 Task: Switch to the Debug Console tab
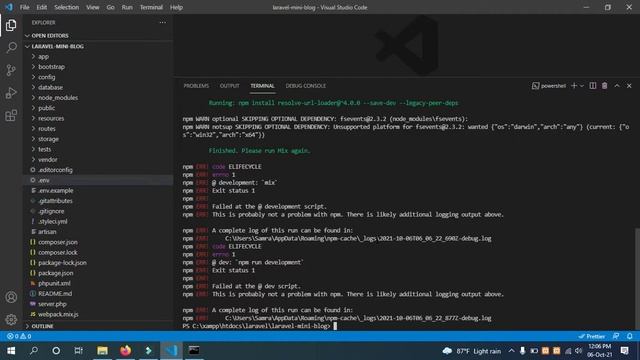(306, 86)
